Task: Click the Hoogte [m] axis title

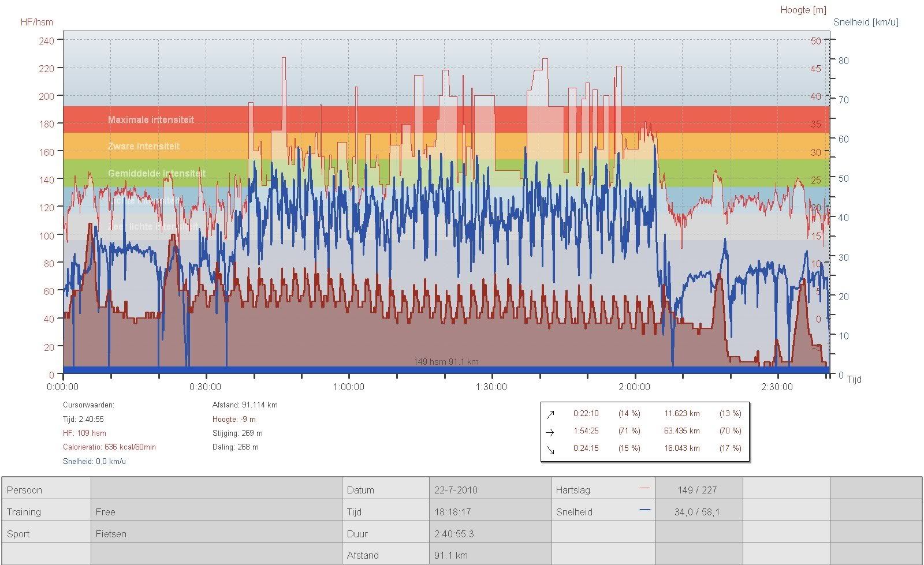Action: (803, 10)
